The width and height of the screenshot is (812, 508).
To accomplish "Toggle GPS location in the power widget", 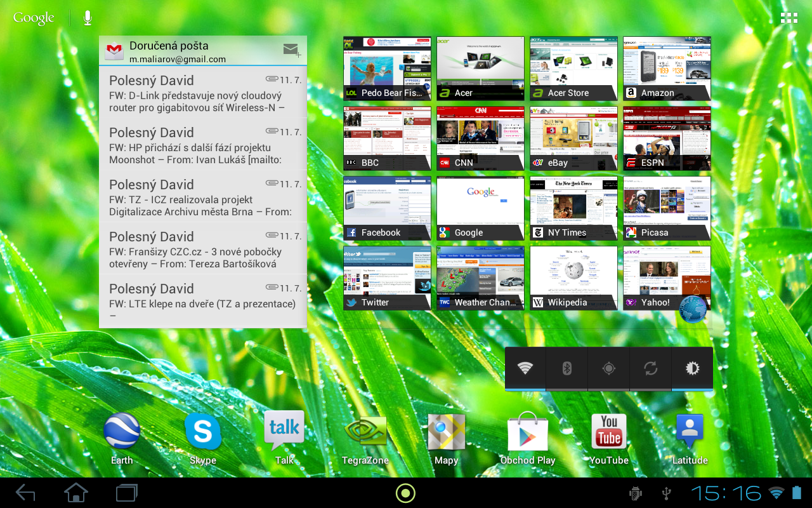I will [608, 368].
